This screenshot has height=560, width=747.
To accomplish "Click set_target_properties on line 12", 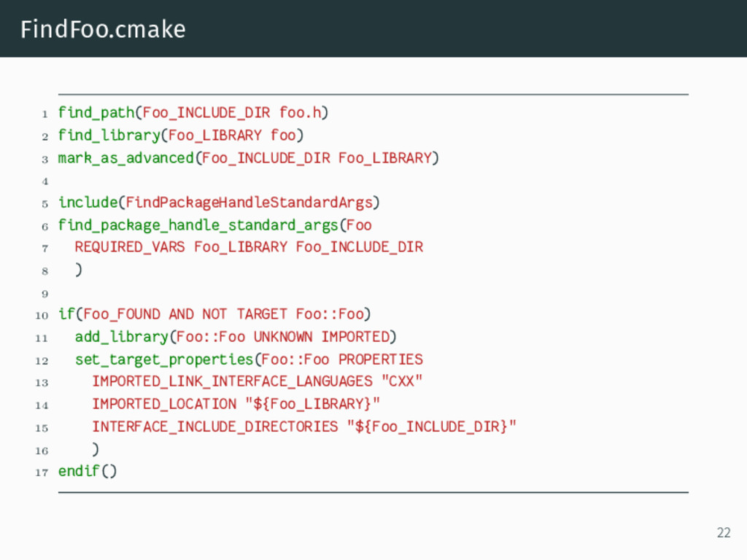I will point(164,359).
